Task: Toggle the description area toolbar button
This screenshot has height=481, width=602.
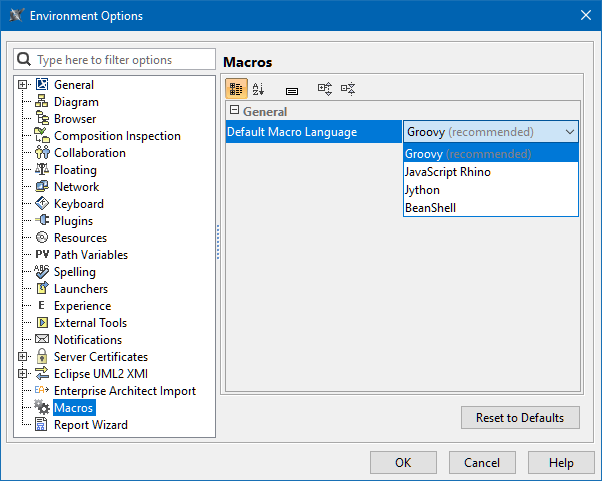Action: (292, 91)
